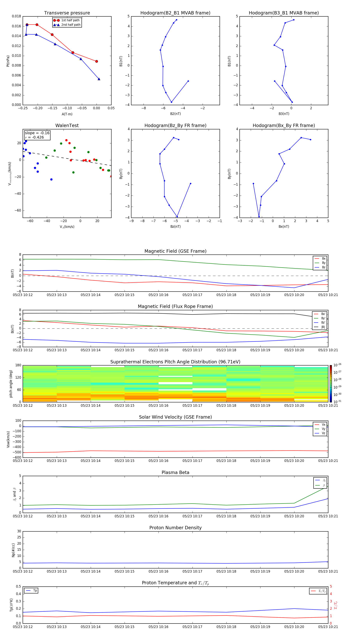Click the red "Te/Tp" right-axis label
The width and height of the screenshot is (351, 644).
[x=336, y=605]
